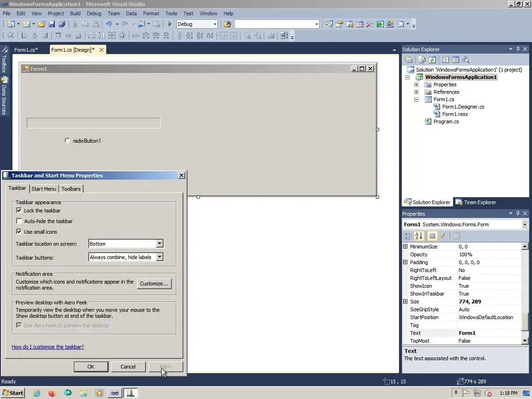
Task: Click the Navigate Backward toolbar icon
Action: click(x=141, y=24)
